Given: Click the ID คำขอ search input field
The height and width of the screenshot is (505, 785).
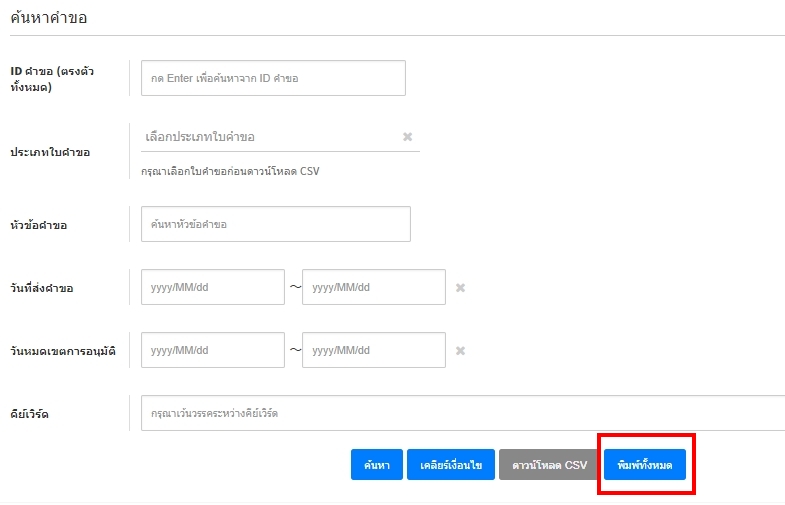Looking at the screenshot, I should click(273, 78).
